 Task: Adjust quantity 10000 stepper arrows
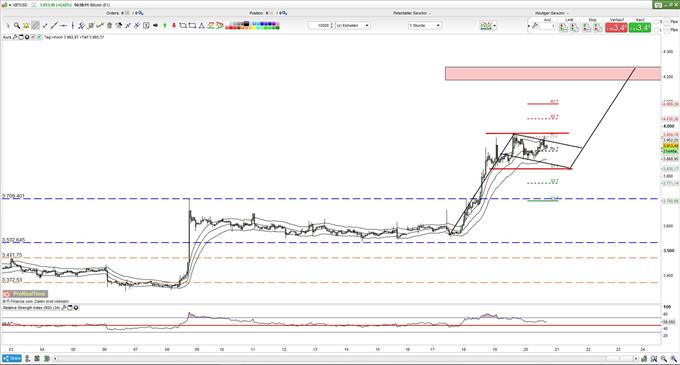332,26
